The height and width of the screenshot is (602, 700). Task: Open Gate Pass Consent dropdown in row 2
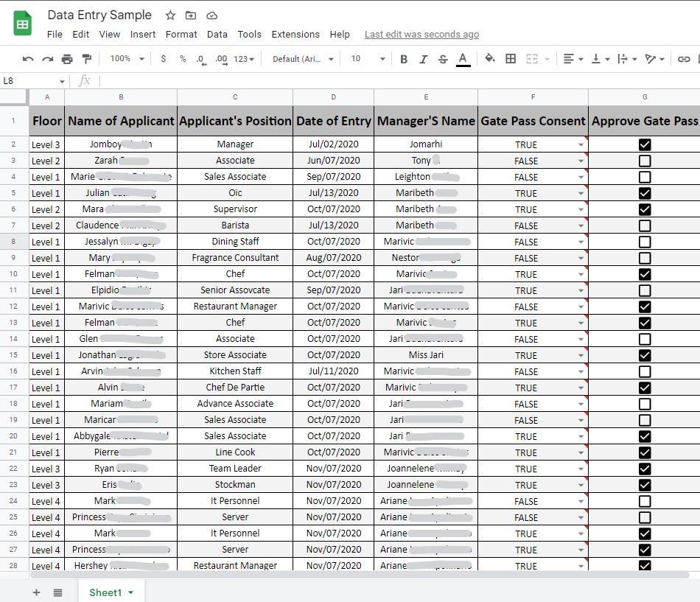581,144
